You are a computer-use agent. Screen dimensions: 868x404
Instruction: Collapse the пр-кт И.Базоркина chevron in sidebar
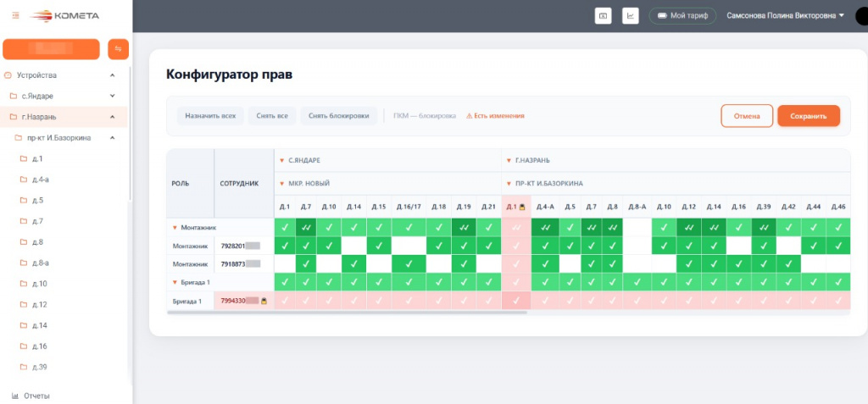pyautogui.click(x=113, y=138)
